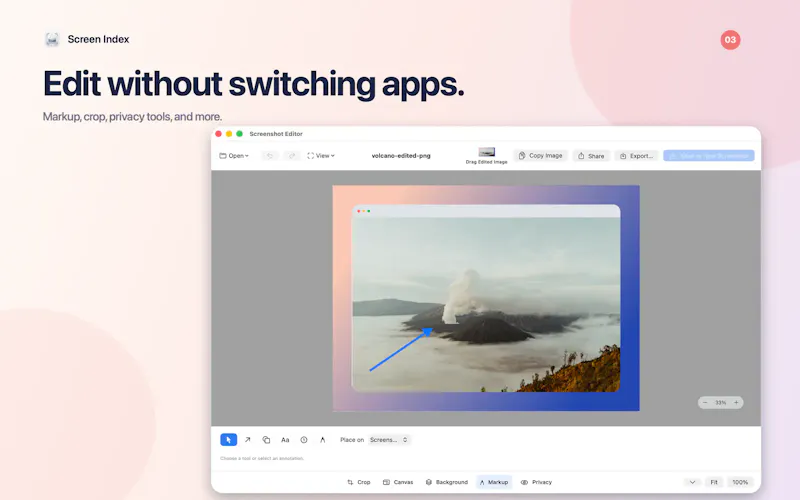Click the Screen Index app logo icon
This screenshot has height=500, width=800.
[52, 39]
